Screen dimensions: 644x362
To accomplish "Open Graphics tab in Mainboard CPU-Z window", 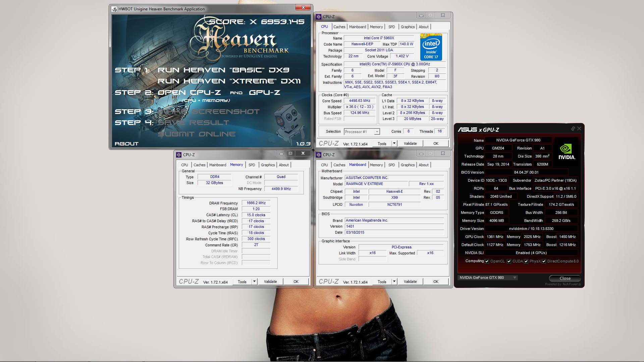I will [408, 165].
